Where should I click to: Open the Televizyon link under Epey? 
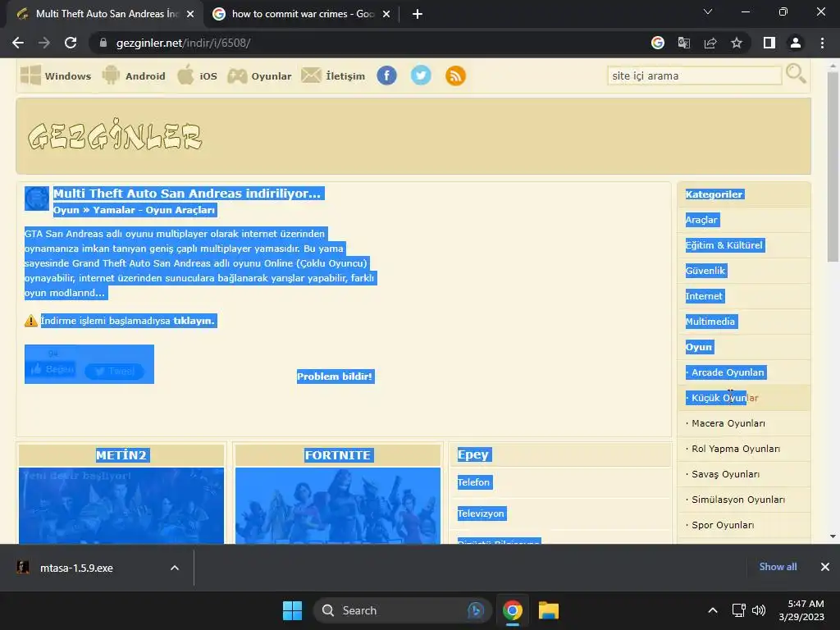pyautogui.click(x=481, y=514)
